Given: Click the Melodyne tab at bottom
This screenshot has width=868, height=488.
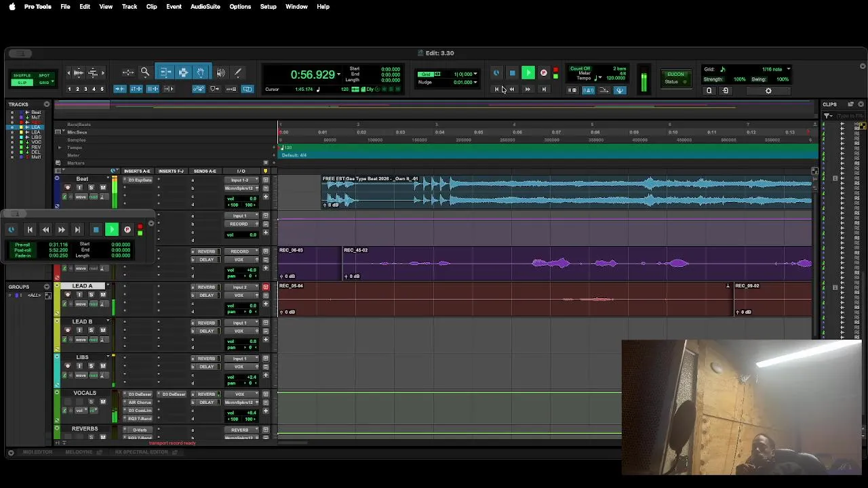Looking at the screenshot, I should (x=79, y=452).
